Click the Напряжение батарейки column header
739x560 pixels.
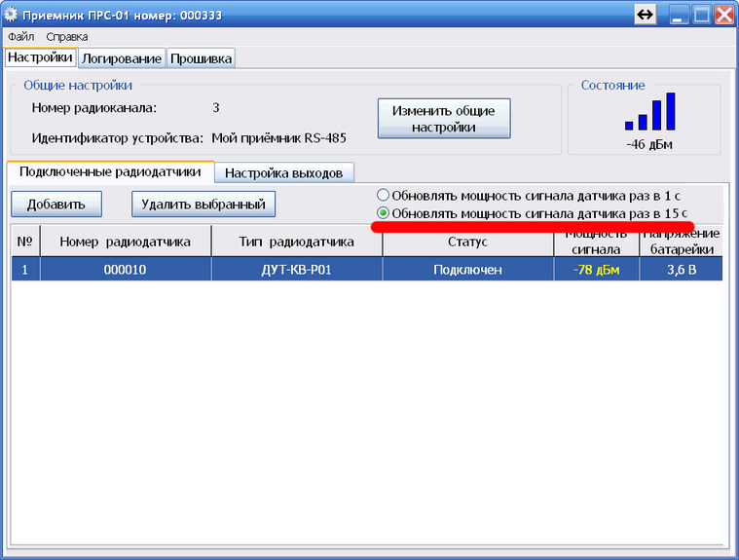pos(682,242)
